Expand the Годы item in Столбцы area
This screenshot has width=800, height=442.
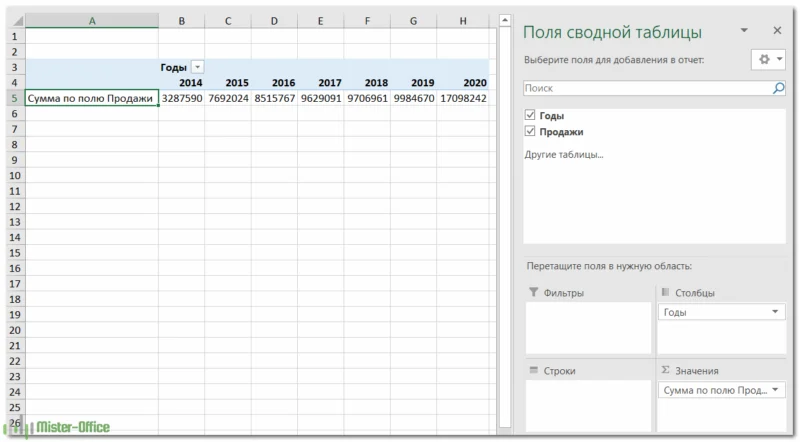point(775,313)
